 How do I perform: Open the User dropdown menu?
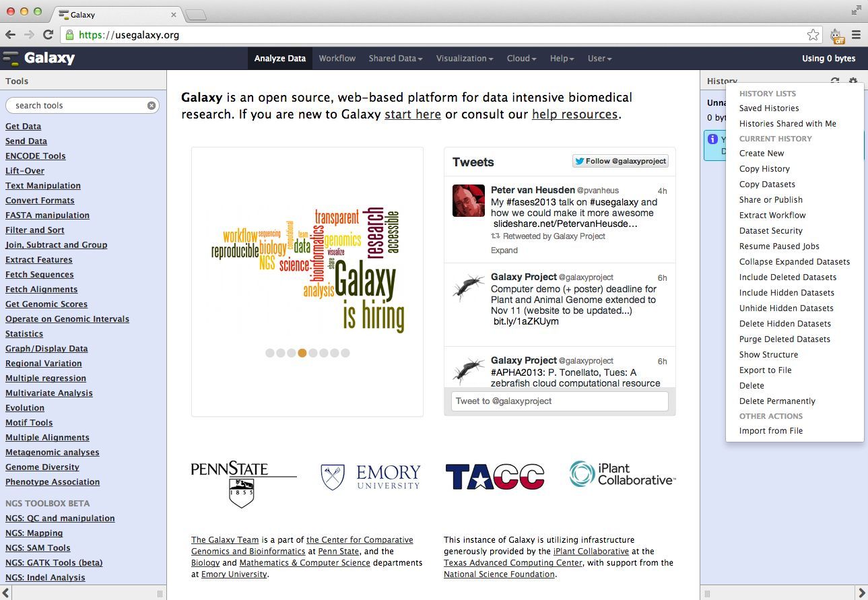[x=600, y=59]
